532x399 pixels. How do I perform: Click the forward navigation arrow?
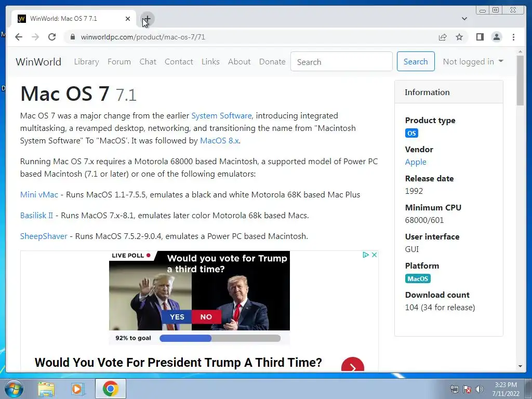point(35,37)
